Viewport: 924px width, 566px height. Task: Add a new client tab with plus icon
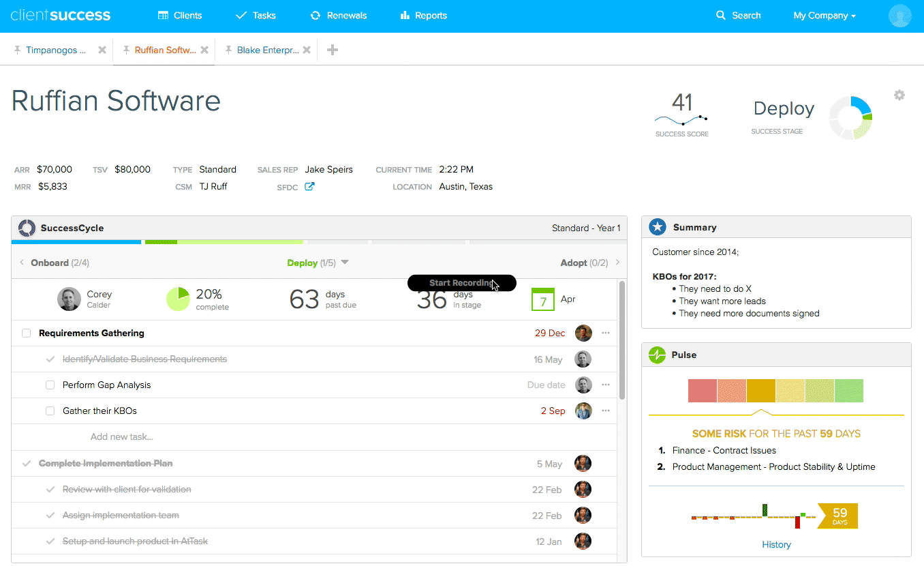point(333,50)
